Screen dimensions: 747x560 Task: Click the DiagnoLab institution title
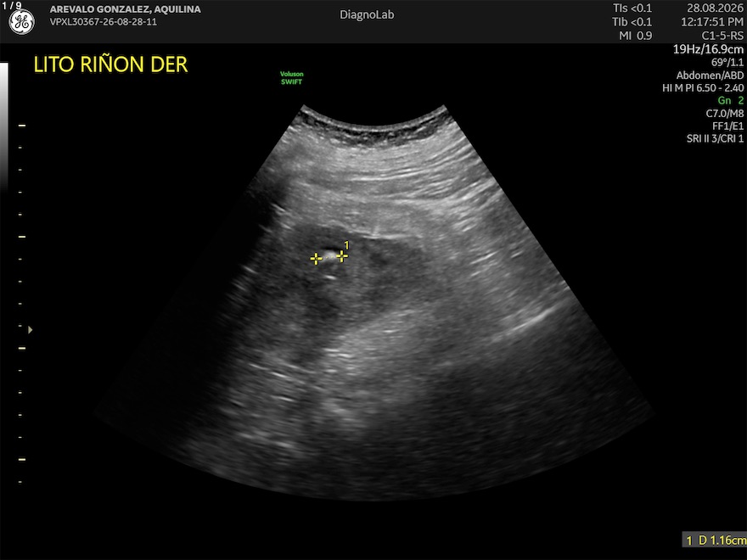click(367, 14)
